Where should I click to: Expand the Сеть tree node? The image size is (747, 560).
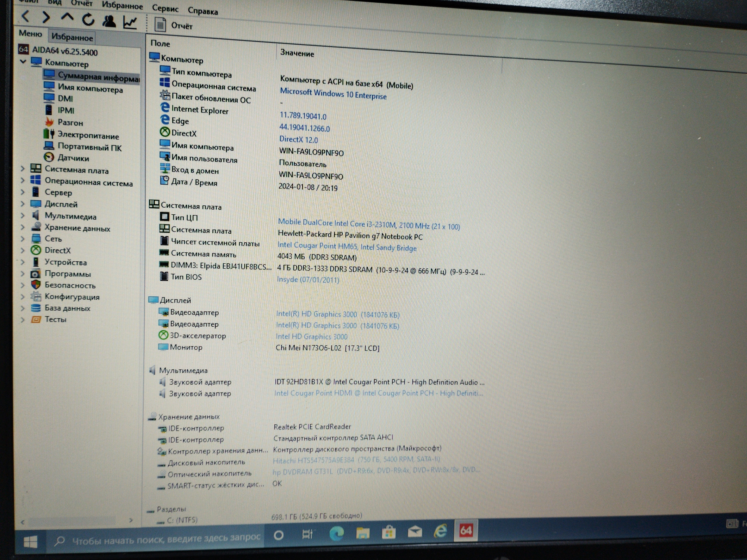click(x=23, y=238)
